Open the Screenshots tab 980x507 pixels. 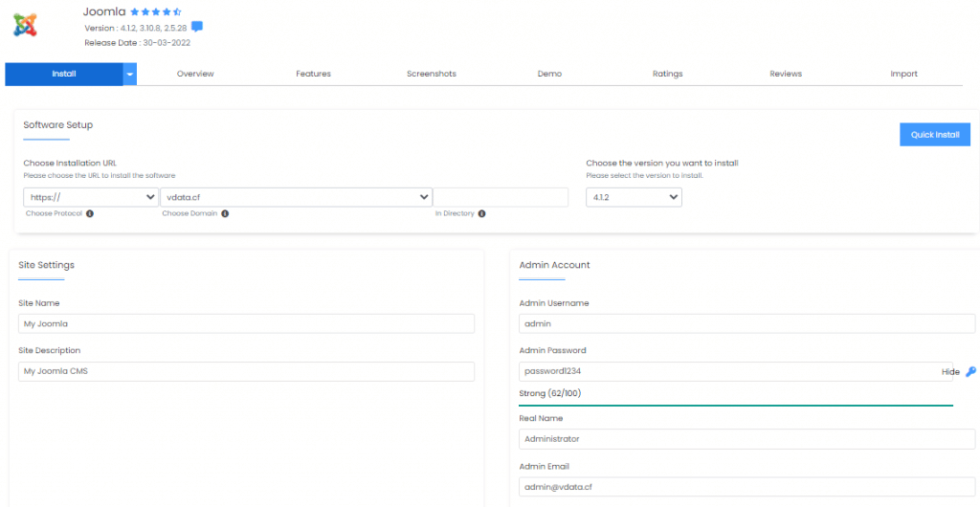point(432,74)
